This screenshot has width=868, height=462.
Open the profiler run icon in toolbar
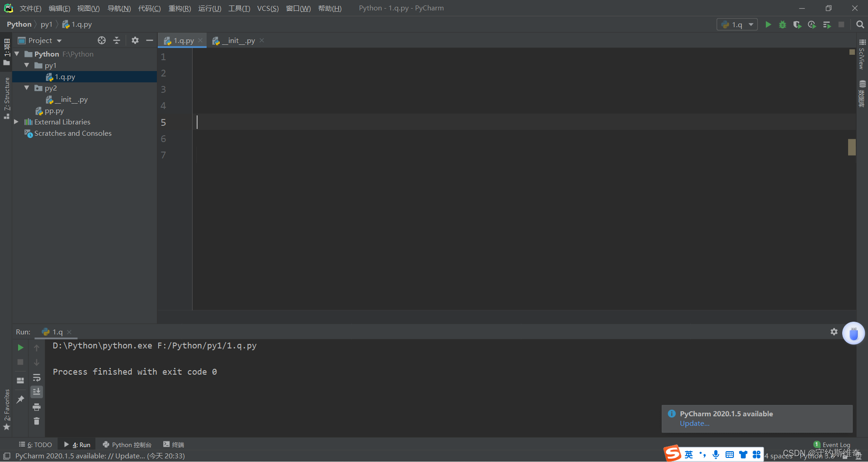click(812, 24)
